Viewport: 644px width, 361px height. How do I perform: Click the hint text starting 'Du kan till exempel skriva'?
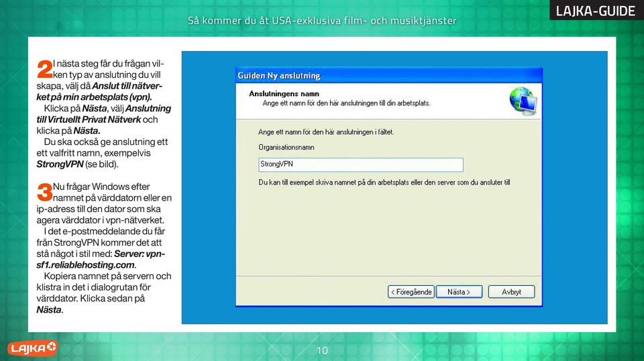click(384, 183)
